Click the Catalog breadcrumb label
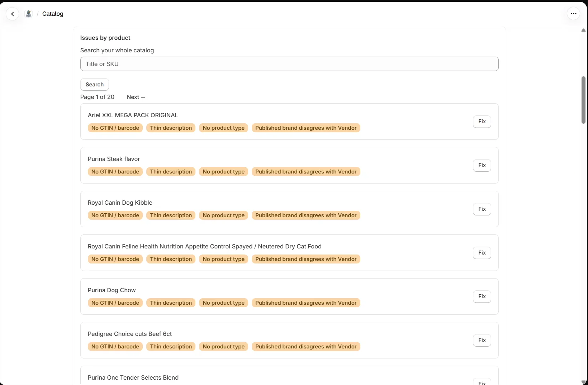The height and width of the screenshot is (385, 588). click(53, 14)
